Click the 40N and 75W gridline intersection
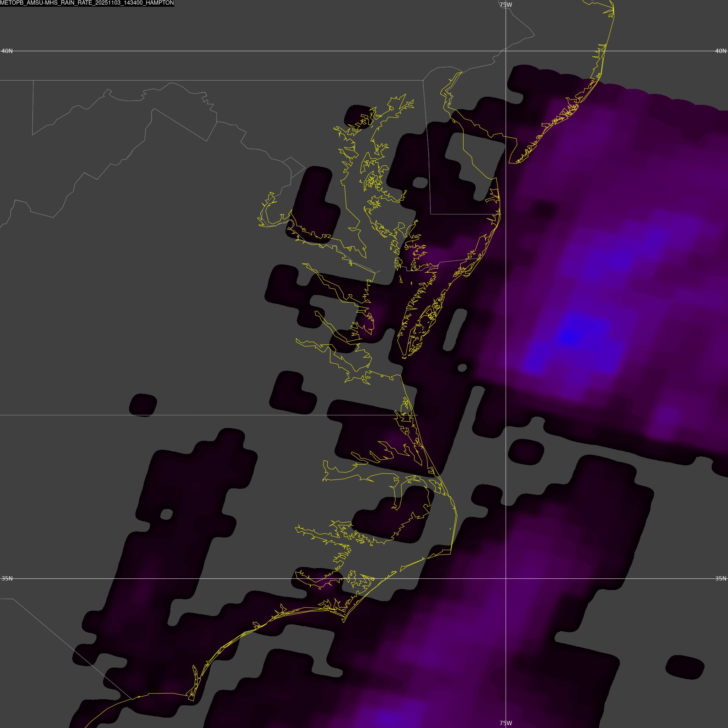Image resolution: width=728 pixels, height=728 pixels. 506,51
